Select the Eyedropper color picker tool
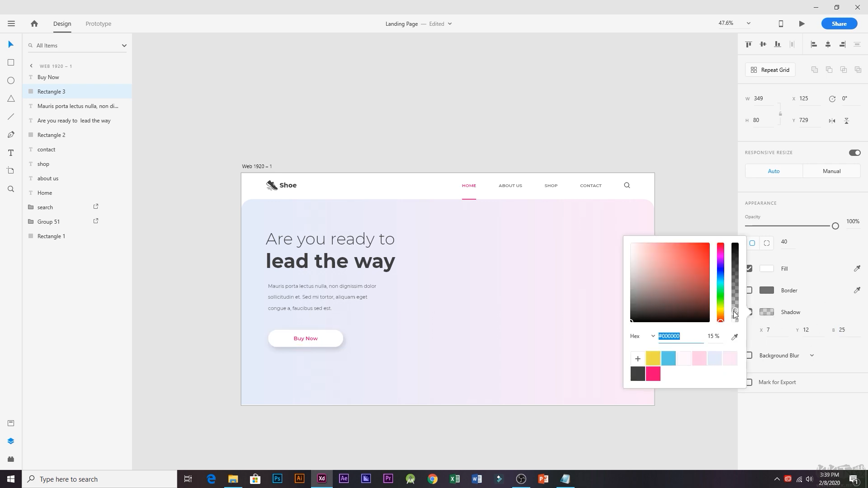 click(x=735, y=336)
